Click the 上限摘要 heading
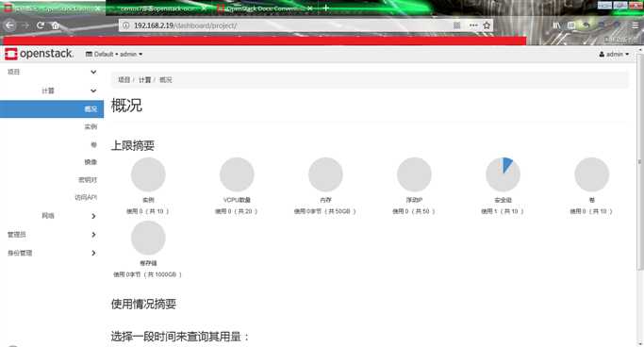The image size is (644, 347). (x=133, y=145)
